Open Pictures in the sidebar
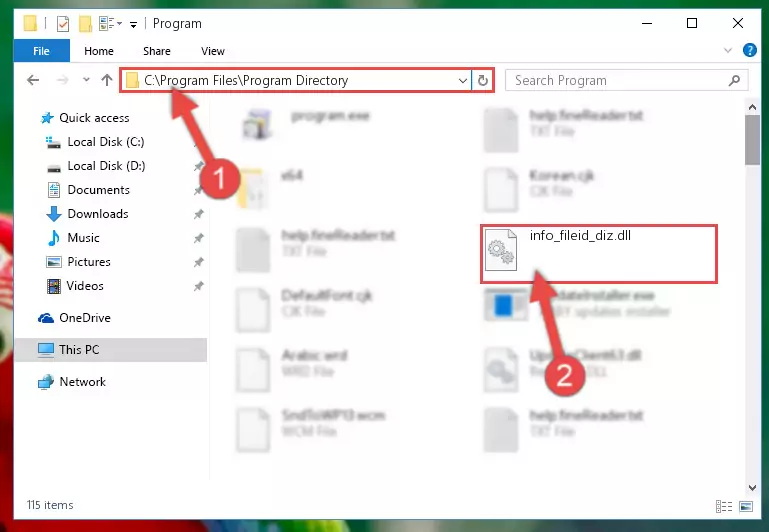The width and height of the screenshot is (769, 532). 89,262
